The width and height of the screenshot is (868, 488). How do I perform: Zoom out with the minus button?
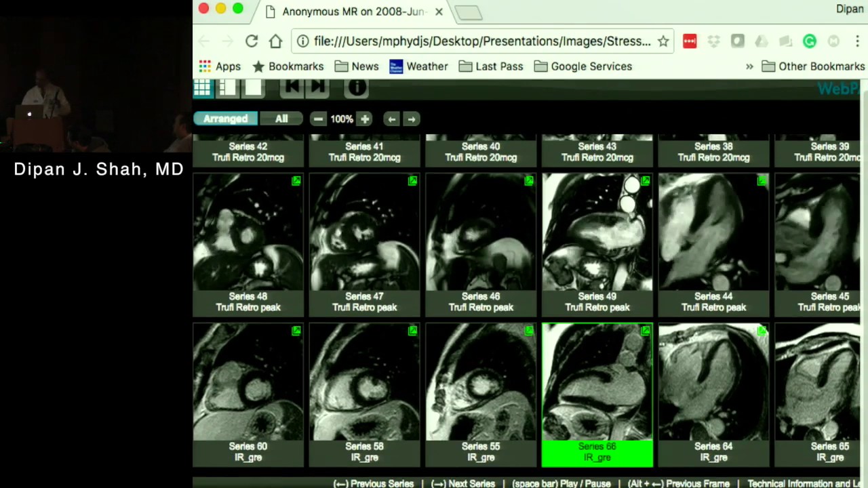point(318,119)
